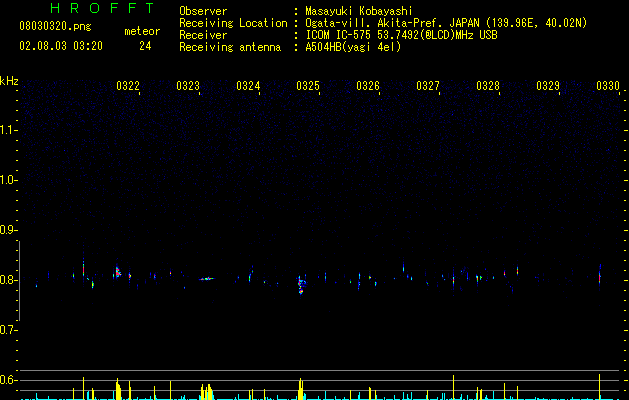The width and height of the screenshot is (629, 400).
Task: Click the bright echo just before 0322
Action: [x=118, y=272]
